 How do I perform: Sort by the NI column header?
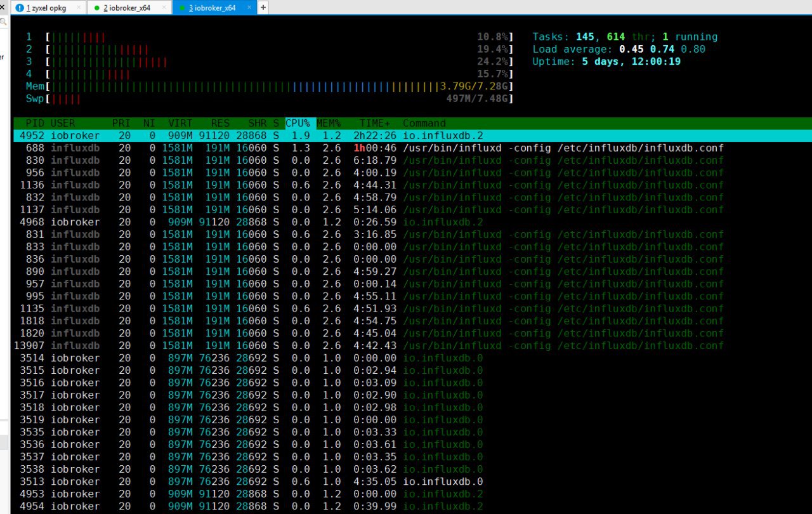149,123
